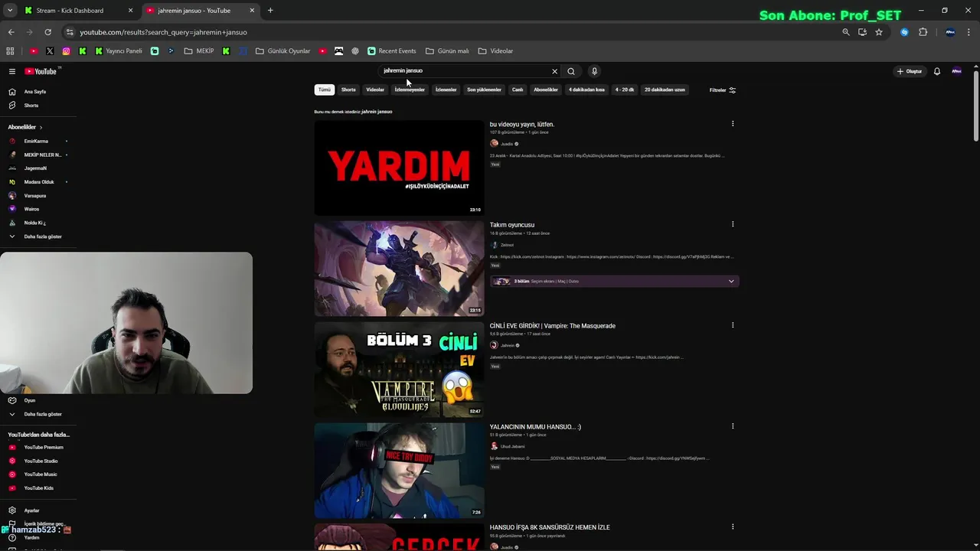Open Recent Events bookmark
The width and height of the screenshot is (980, 551).
392,51
